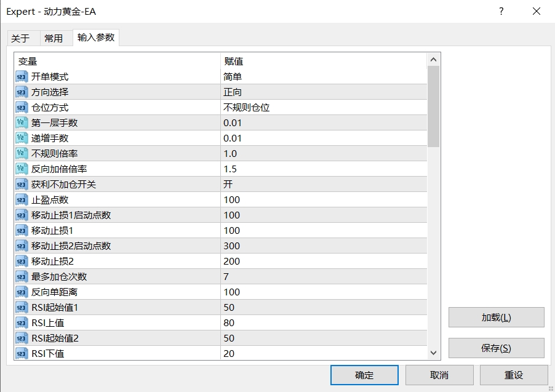The width and height of the screenshot is (555, 392).
Task: Click the 保存(S) button
Action: pyautogui.click(x=496, y=348)
